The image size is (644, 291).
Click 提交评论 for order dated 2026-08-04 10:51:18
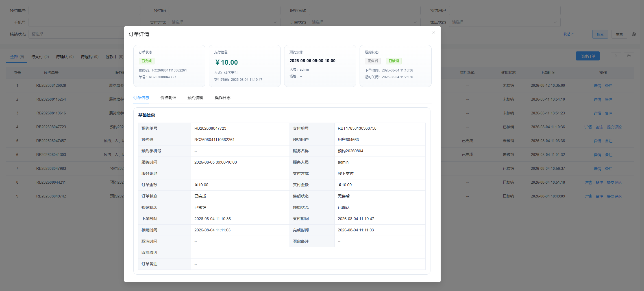pos(614,183)
